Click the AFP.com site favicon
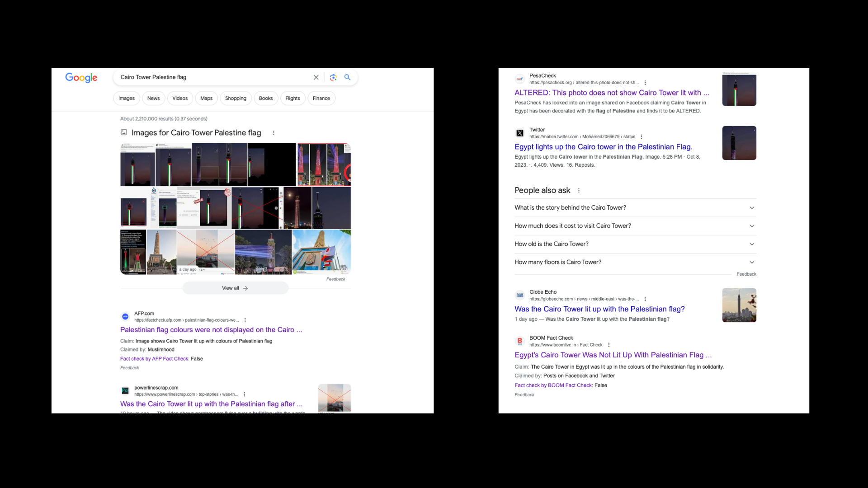The width and height of the screenshot is (868, 488). pyautogui.click(x=125, y=316)
